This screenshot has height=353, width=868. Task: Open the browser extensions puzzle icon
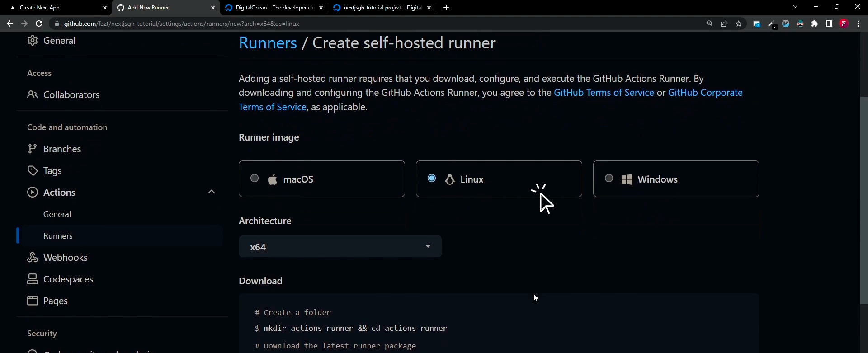pos(815,24)
